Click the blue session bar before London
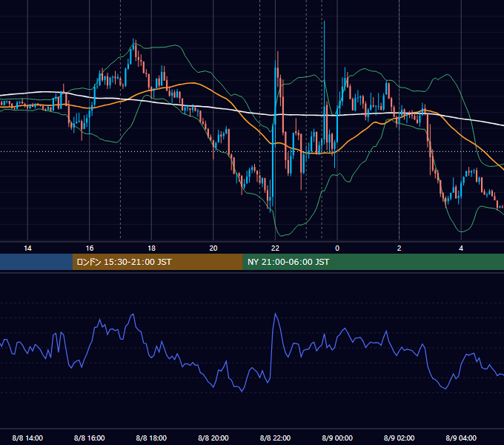 click(36, 262)
